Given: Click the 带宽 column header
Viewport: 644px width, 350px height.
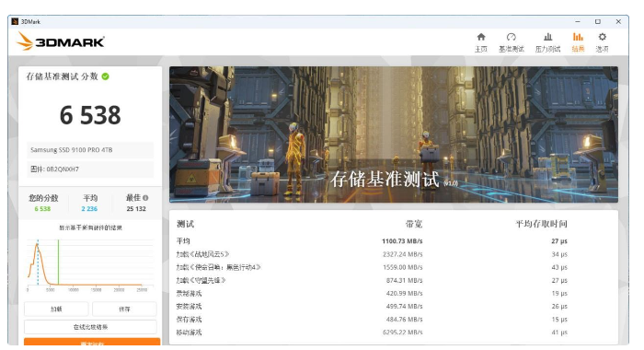Looking at the screenshot, I should (x=414, y=224).
